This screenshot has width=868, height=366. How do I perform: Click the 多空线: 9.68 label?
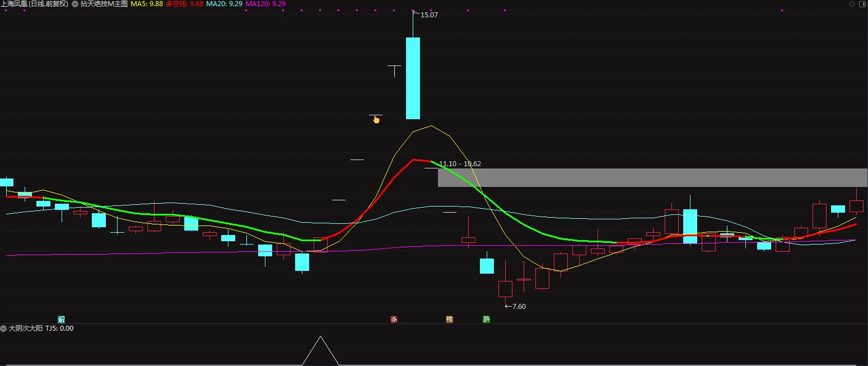(184, 4)
